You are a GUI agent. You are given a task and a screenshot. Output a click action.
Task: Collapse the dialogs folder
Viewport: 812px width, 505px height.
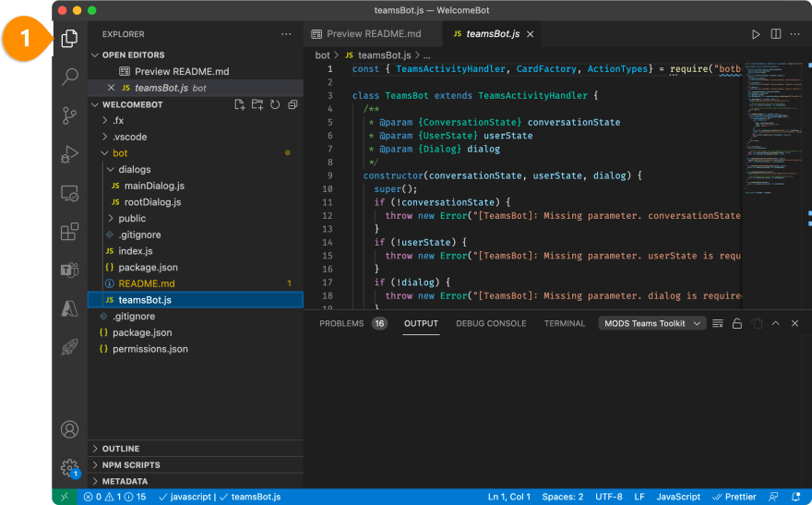pos(111,169)
